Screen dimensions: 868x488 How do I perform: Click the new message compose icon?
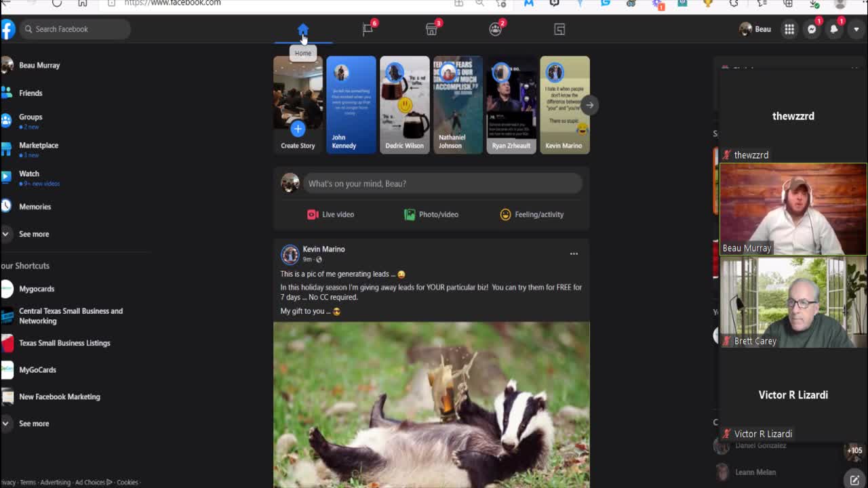854,480
